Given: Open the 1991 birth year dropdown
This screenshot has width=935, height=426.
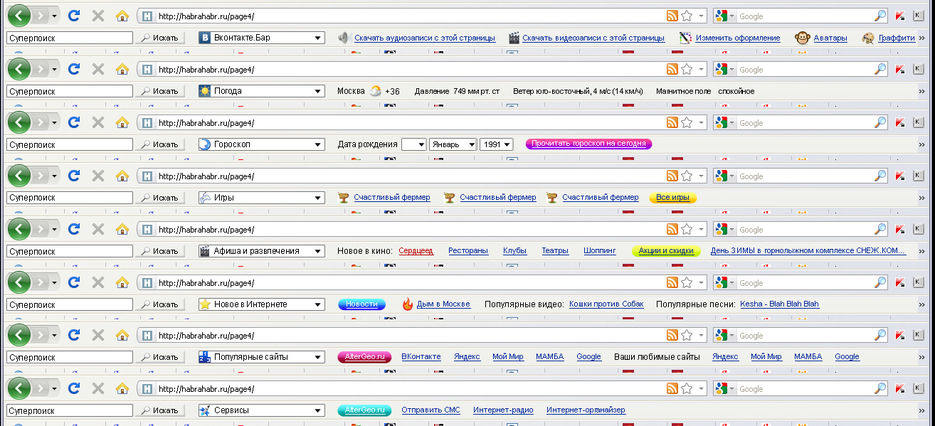Looking at the screenshot, I should 496,144.
